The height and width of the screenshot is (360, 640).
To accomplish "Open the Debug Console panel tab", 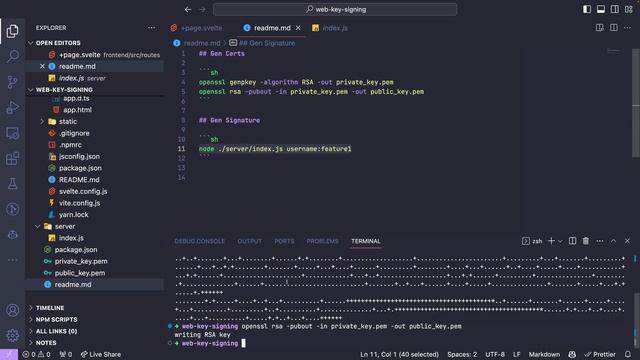I will pyautogui.click(x=199, y=241).
